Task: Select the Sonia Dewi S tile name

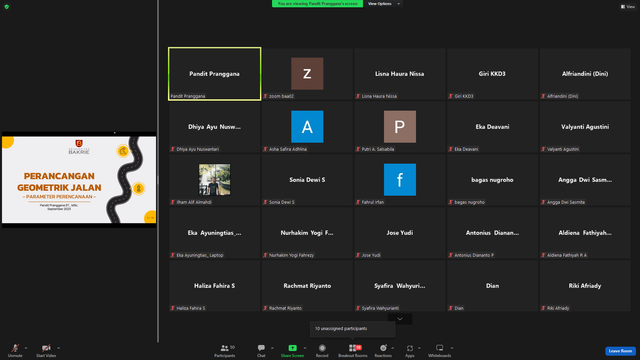Action: [307, 180]
